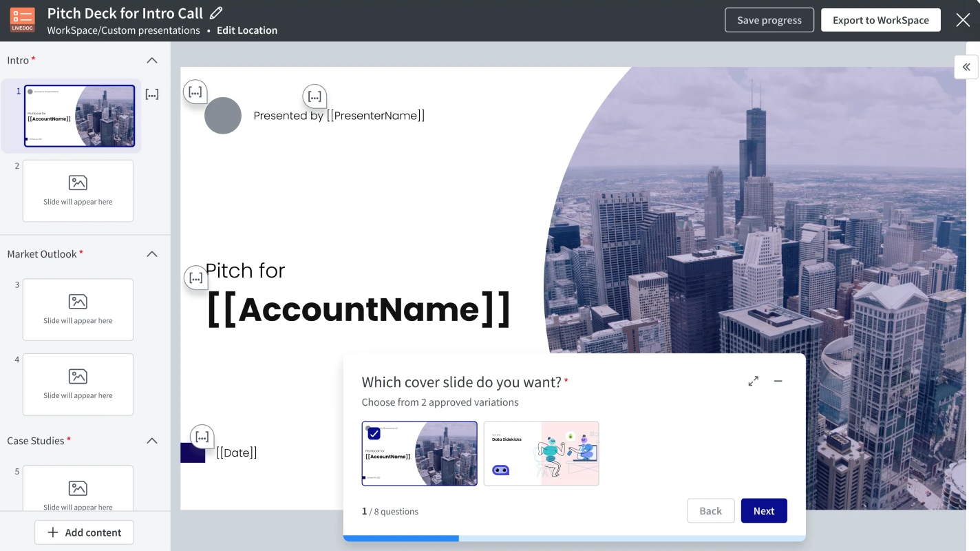
Task: Choose the Data Sidekicks cover slide variation
Action: point(542,453)
